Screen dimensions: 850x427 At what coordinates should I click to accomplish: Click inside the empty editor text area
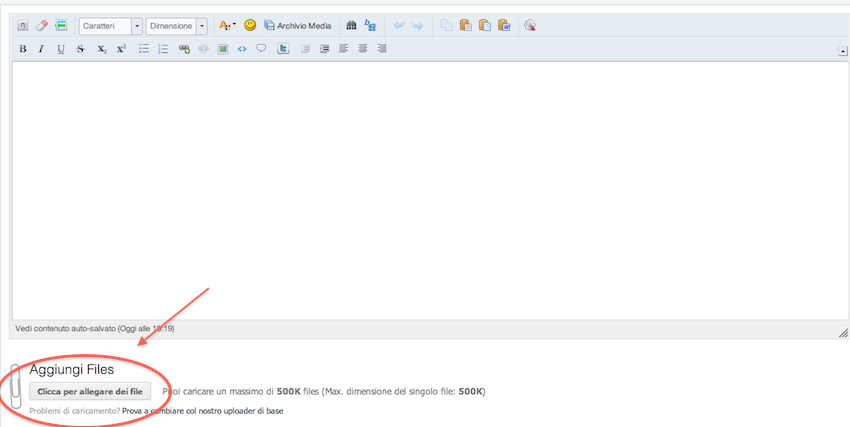pyautogui.click(x=425, y=190)
